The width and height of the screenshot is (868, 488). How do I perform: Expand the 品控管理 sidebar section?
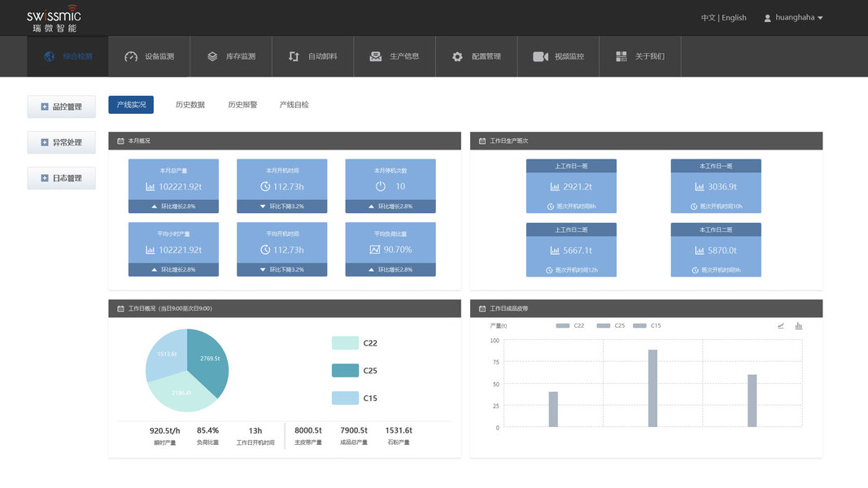point(62,107)
